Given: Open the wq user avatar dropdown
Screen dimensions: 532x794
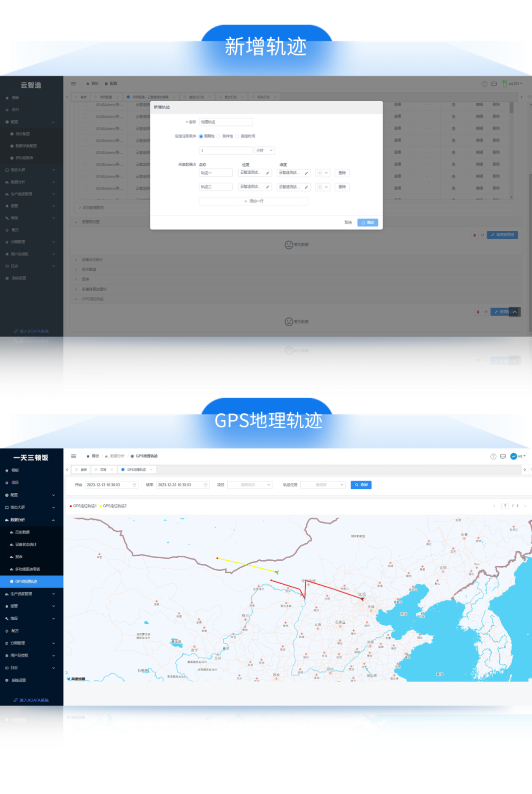Looking at the screenshot, I should pyautogui.click(x=518, y=456).
